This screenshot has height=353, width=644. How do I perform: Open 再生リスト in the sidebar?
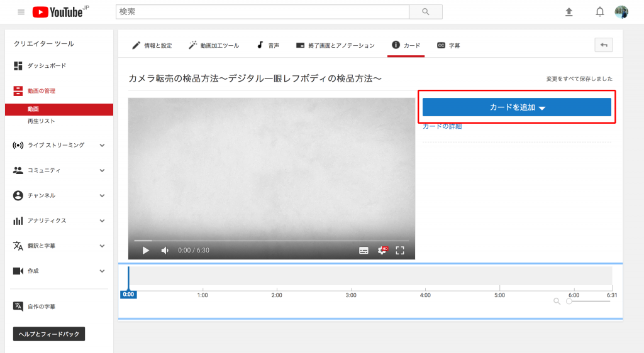click(41, 121)
